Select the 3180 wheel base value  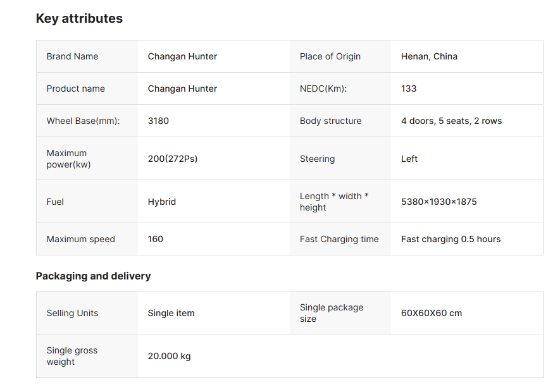click(158, 121)
